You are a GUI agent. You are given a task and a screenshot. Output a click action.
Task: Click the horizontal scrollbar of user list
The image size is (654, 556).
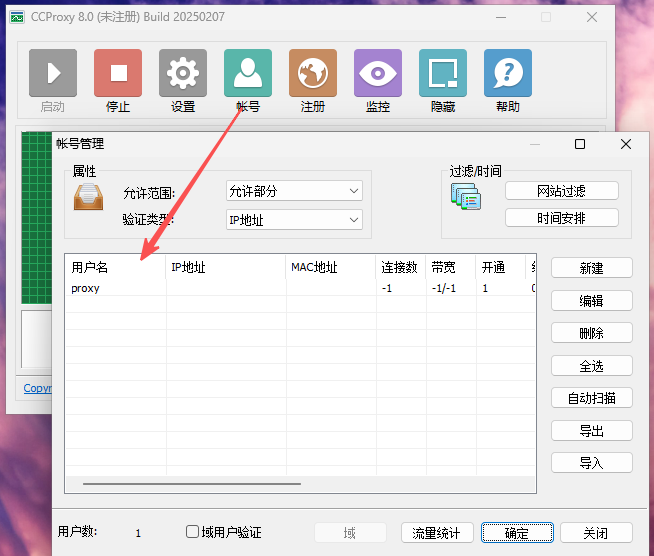(192, 484)
